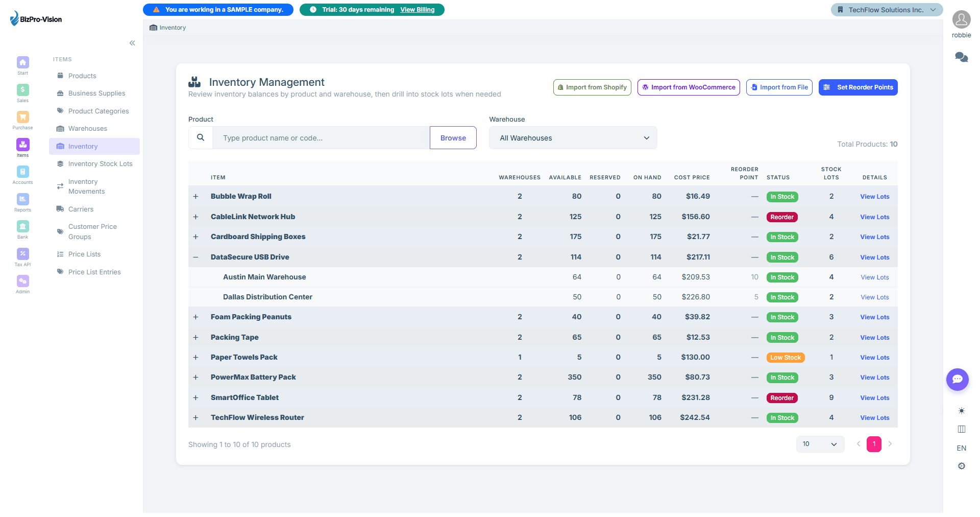Open the Purchase module icon
980x517 pixels.
click(22, 117)
